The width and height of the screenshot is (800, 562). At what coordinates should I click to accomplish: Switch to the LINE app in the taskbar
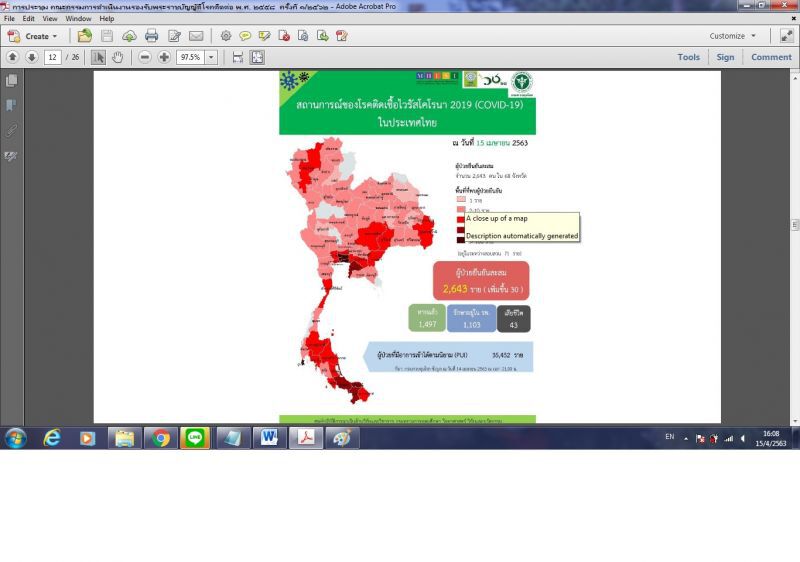click(195, 438)
